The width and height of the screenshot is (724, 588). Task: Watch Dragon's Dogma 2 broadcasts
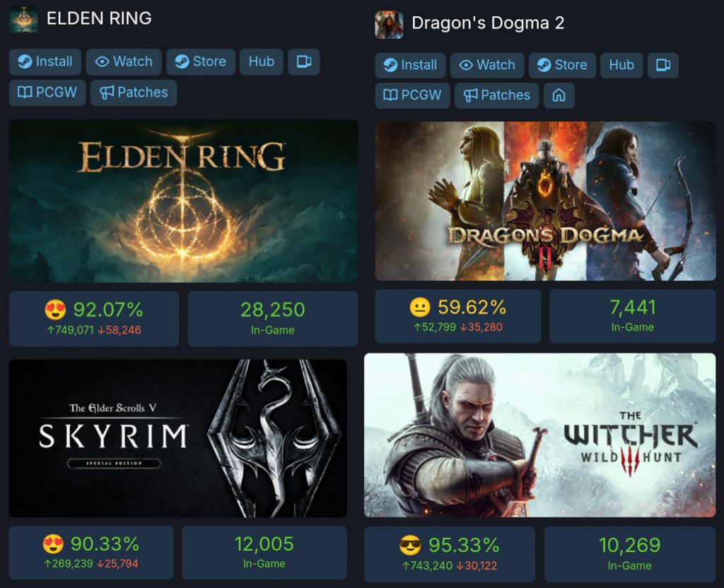487,65
